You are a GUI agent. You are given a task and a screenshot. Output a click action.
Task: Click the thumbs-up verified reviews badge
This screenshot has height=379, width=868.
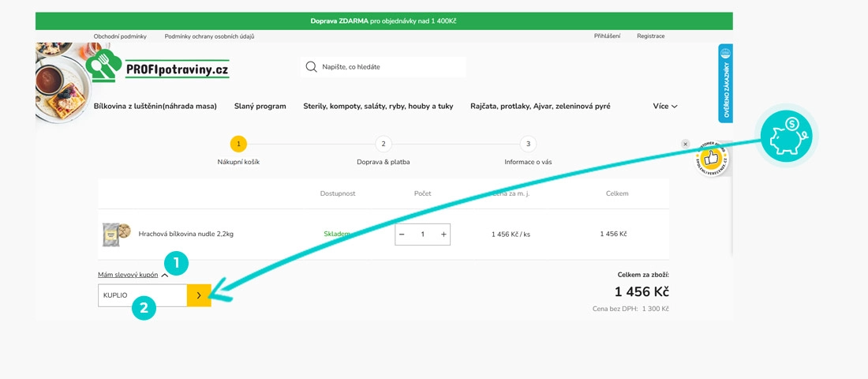click(711, 159)
